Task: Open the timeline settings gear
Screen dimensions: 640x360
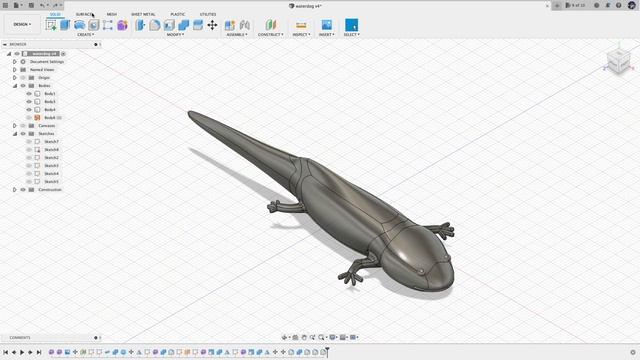Action: coord(633,352)
